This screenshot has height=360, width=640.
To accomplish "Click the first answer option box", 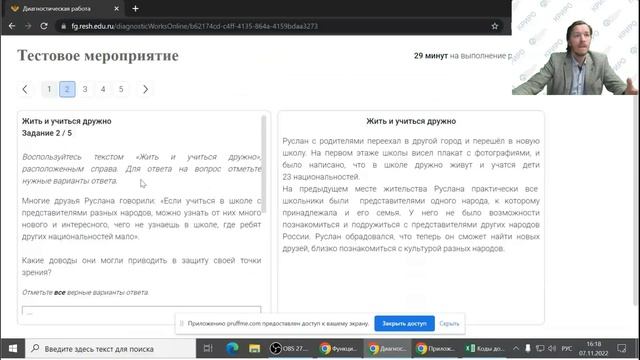I will [141, 311].
